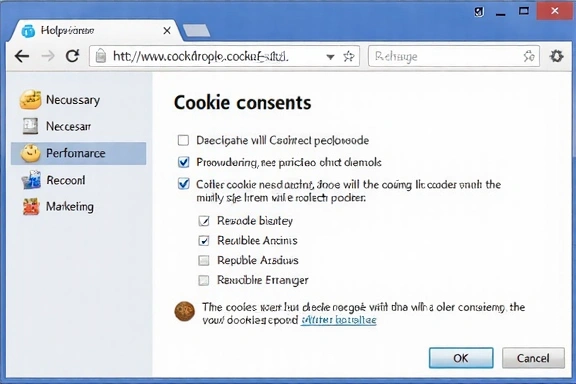Go back with the left arrow button
The width and height of the screenshot is (576, 384).
(x=22, y=56)
